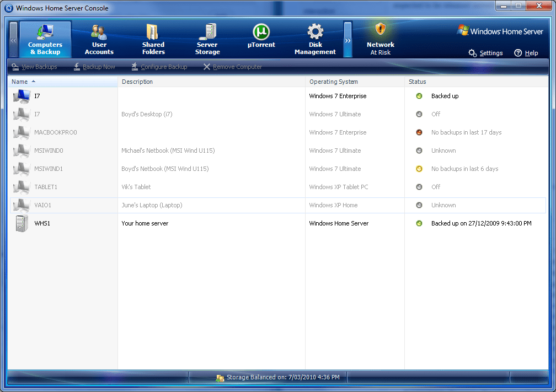
Task: Click the Windows XP Home cell
Action: [333, 205]
